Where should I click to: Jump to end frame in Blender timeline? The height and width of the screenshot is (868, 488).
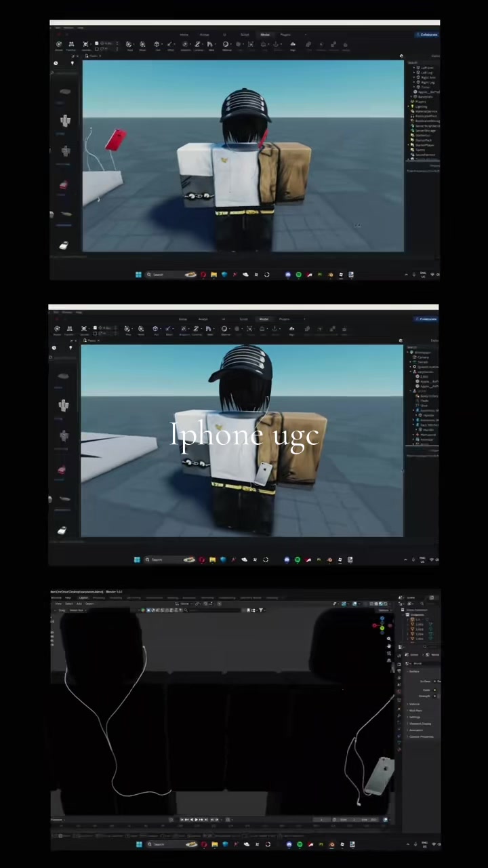click(206, 819)
